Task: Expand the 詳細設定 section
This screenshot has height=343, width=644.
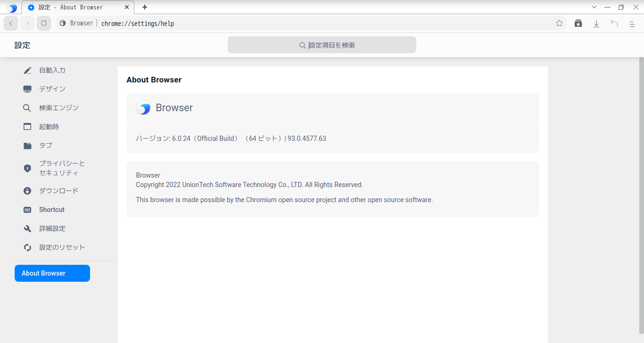Action: (x=52, y=229)
